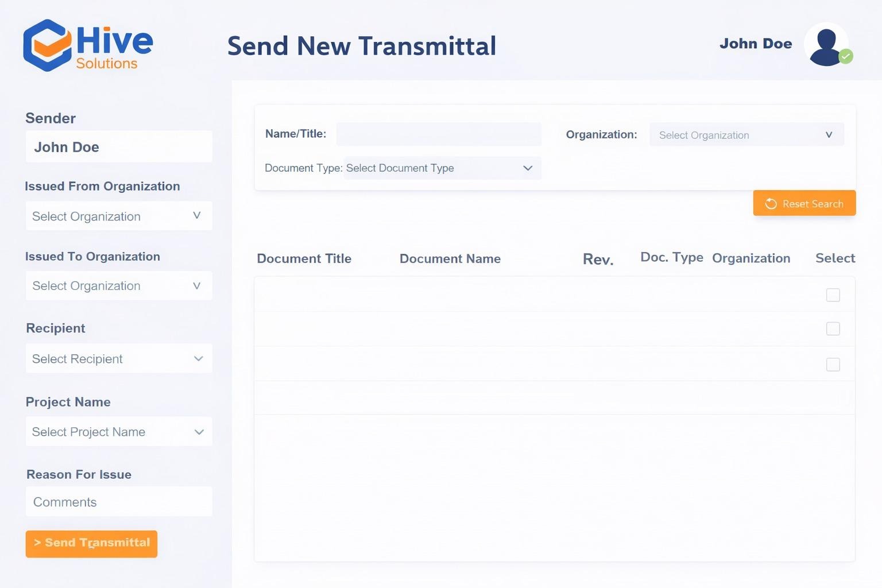Expand the Issued To Organization dropdown

tap(119, 286)
